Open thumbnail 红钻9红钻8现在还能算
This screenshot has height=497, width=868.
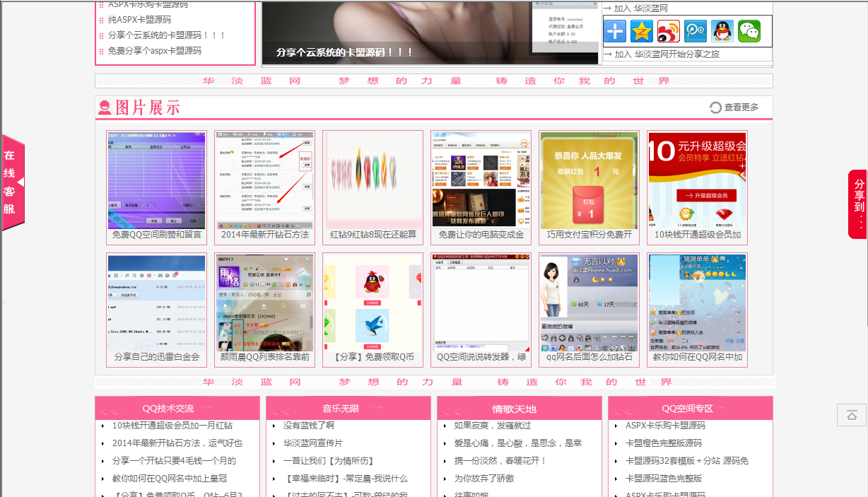click(x=373, y=187)
